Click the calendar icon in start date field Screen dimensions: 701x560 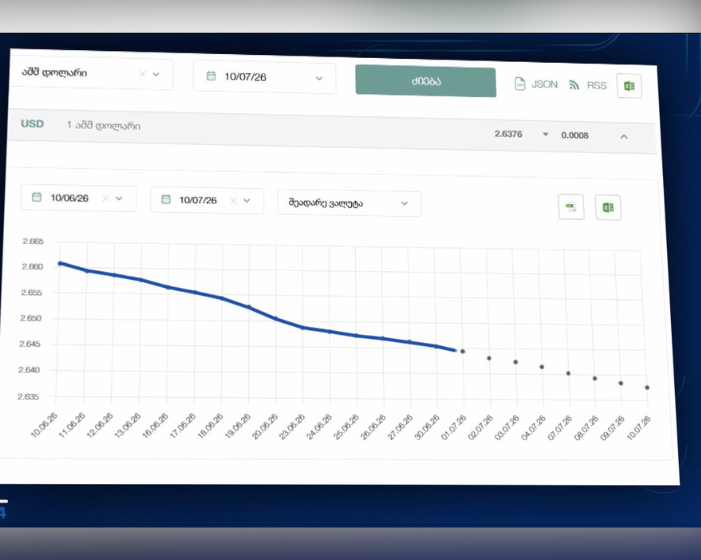click(37, 197)
